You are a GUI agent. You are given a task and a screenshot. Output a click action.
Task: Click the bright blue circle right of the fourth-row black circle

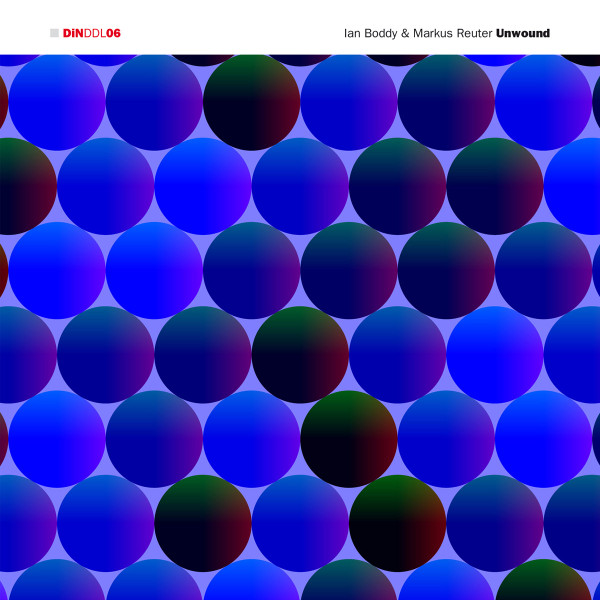pos(495,355)
